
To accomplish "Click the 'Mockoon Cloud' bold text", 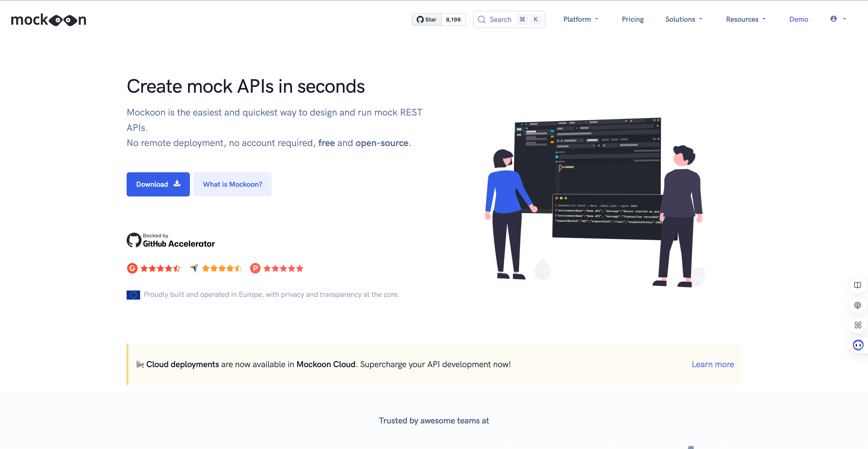I will (x=326, y=364).
